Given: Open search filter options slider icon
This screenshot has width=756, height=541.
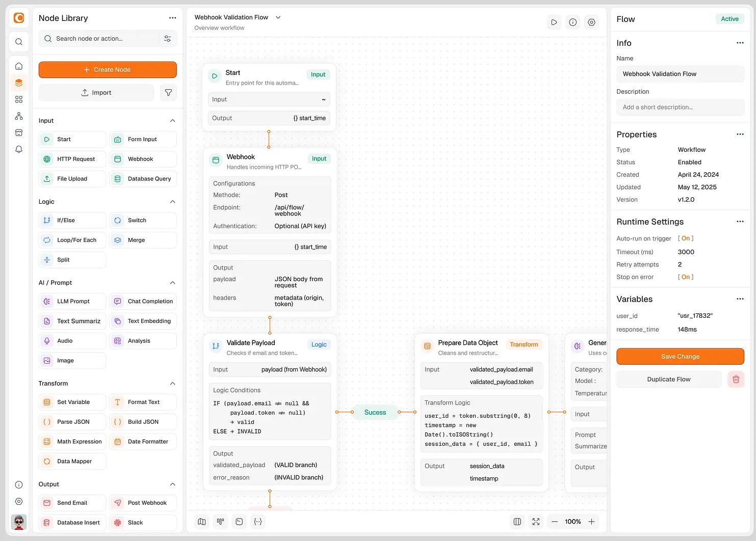Looking at the screenshot, I should 167,39.
